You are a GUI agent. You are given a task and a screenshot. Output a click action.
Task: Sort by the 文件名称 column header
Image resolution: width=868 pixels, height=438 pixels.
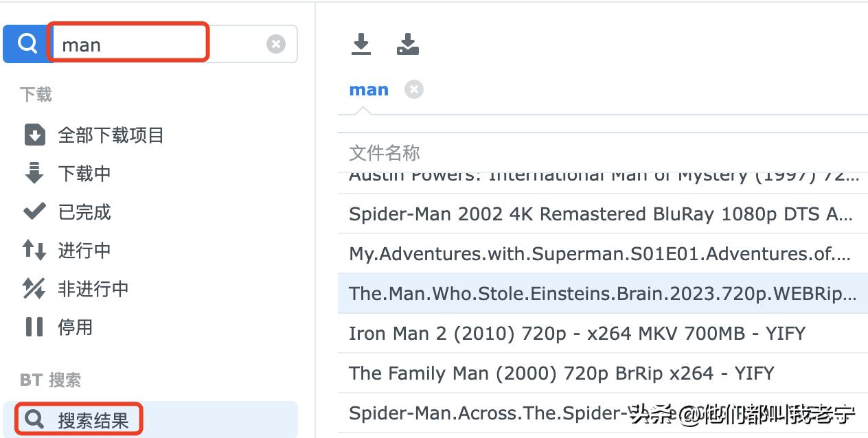tap(385, 152)
